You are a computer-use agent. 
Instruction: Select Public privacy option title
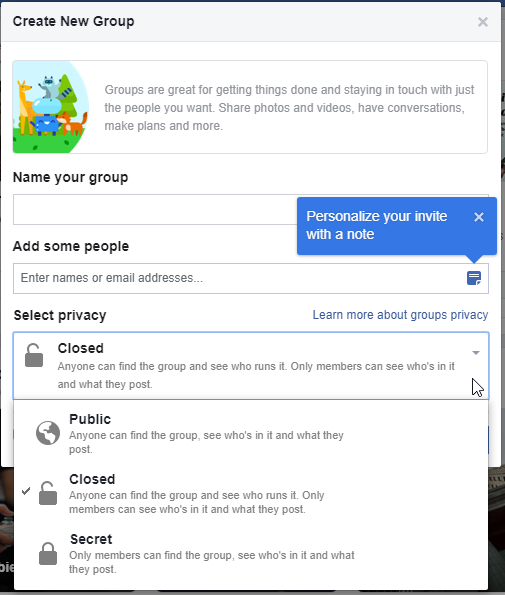(x=90, y=419)
